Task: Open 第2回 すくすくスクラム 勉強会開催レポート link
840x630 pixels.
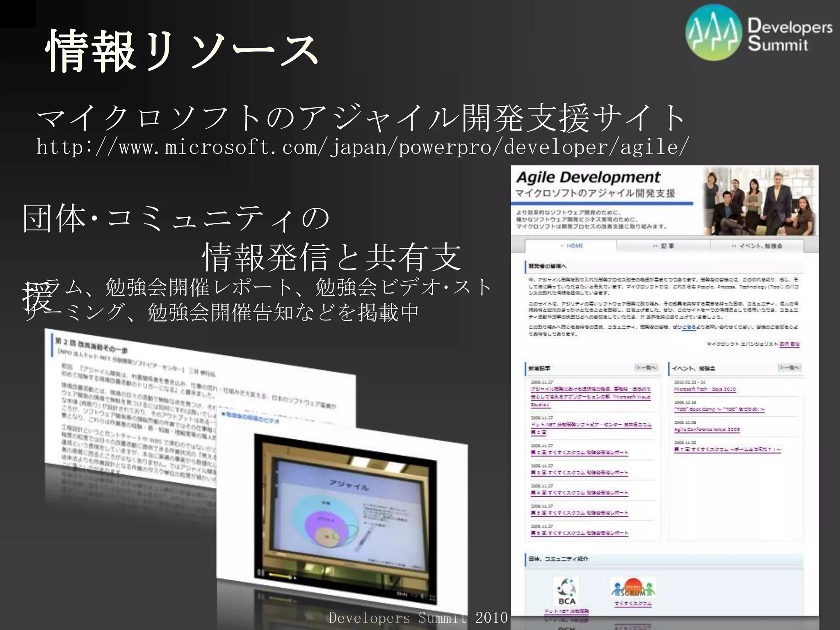Action: (x=579, y=452)
